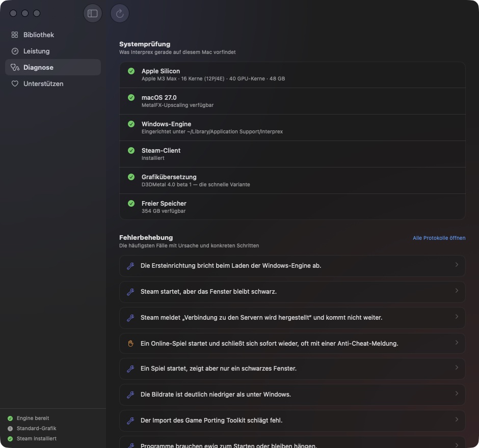This screenshot has height=448, width=479.
Task: Click '354 GB verfügbar' text
Action: coord(164,211)
